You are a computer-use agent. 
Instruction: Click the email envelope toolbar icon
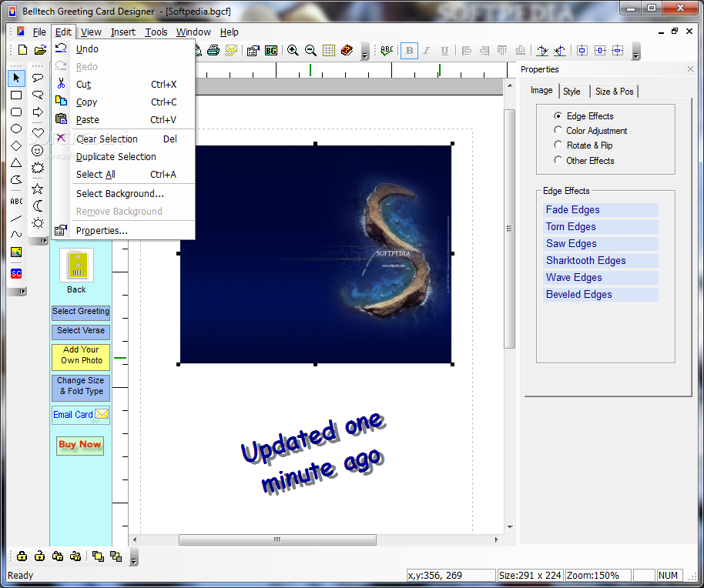[x=231, y=50]
